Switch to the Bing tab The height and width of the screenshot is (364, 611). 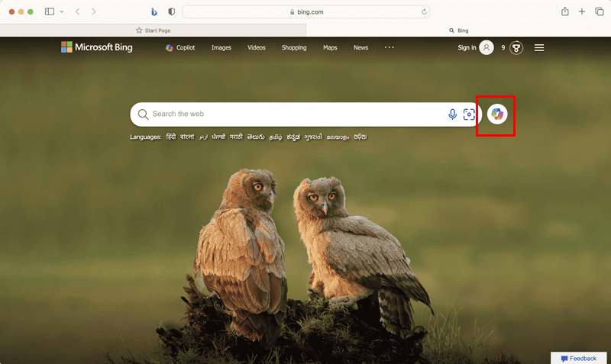[459, 31]
